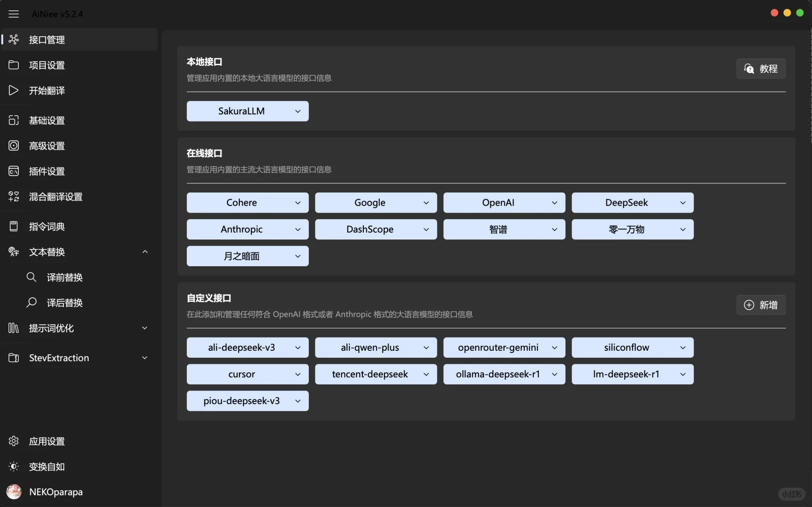
Task: Open the tencent-deepseek dropdown
Action: [x=375, y=375]
